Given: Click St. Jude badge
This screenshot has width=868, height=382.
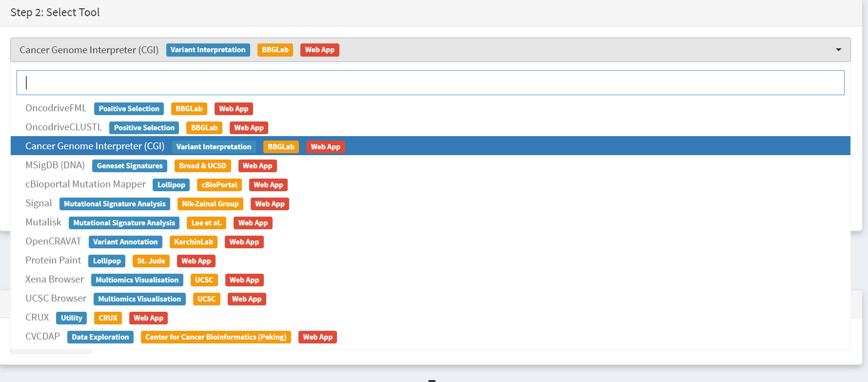Looking at the screenshot, I should (151, 261).
